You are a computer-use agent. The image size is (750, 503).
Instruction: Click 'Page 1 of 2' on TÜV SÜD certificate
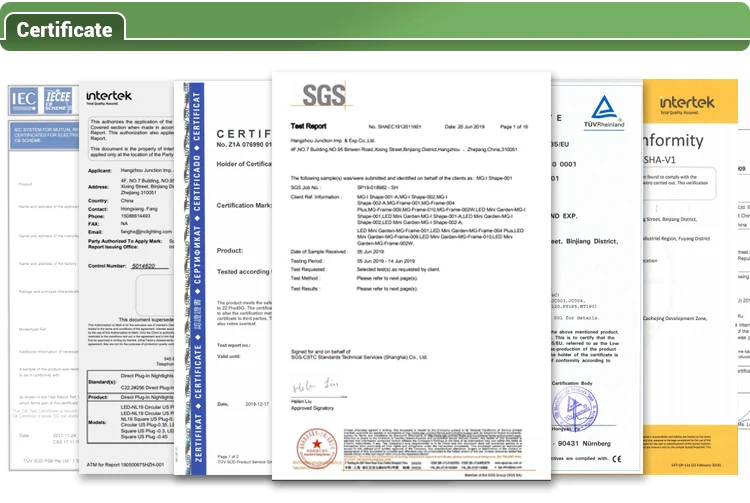point(228,457)
